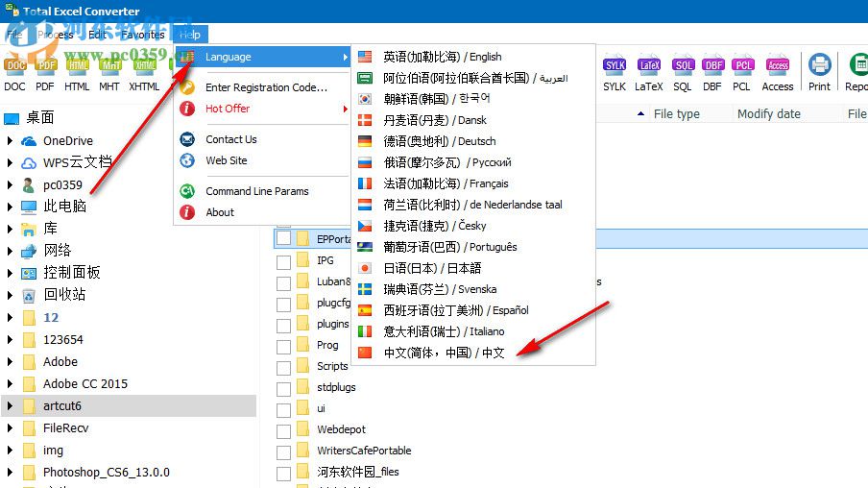Expand the img folder node
Screen dimensions: 868x488
pyautogui.click(x=10, y=451)
